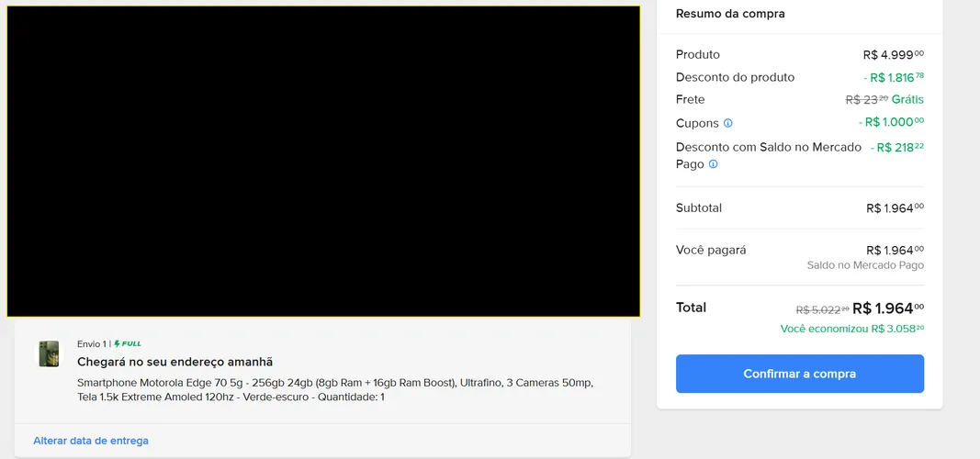Click the Desconto do produto value
This screenshot has width=980, height=459.
click(x=894, y=77)
